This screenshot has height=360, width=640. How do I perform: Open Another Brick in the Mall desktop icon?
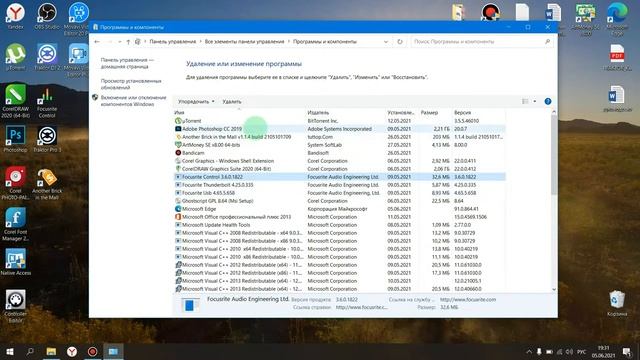click(47, 184)
